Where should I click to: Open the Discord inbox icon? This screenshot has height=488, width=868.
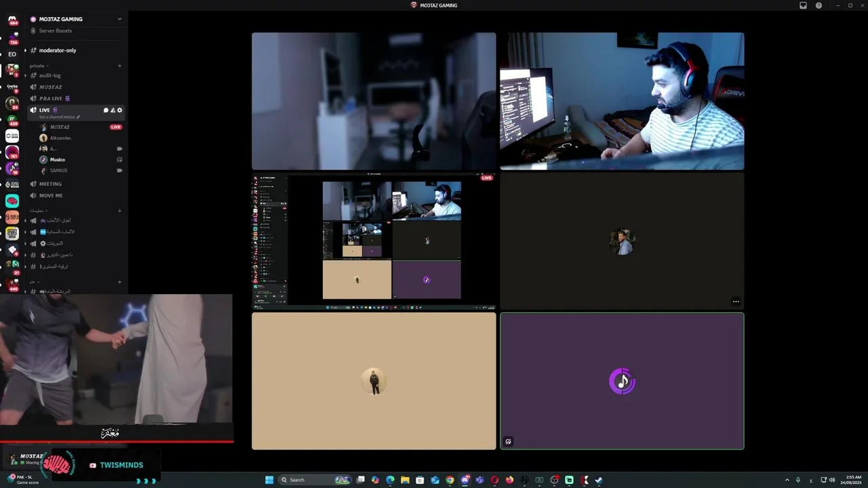803,5
